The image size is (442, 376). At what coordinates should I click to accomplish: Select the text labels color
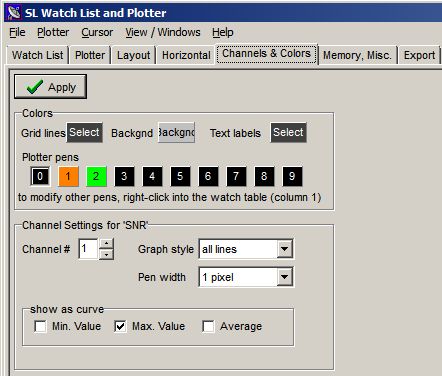coord(288,132)
